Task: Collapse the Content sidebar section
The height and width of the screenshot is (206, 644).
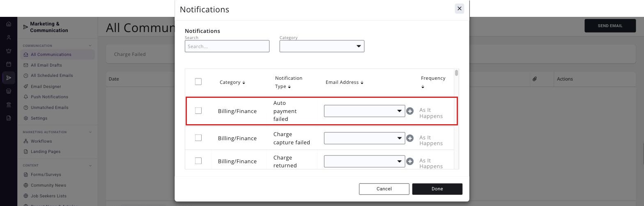Action: click(x=90, y=165)
